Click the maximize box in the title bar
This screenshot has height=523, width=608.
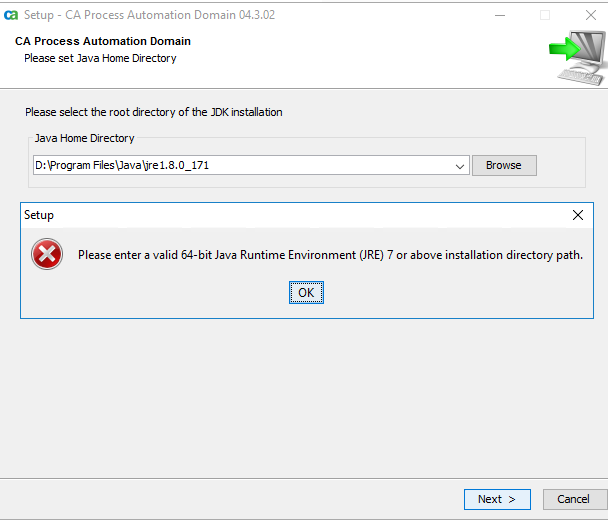[545, 15]
